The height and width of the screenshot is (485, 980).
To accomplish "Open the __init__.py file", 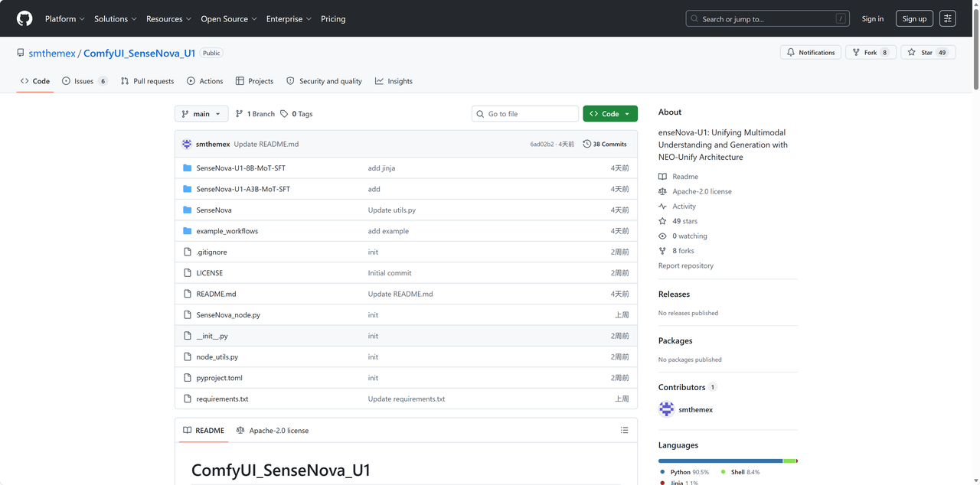I will tap(212, 336).
